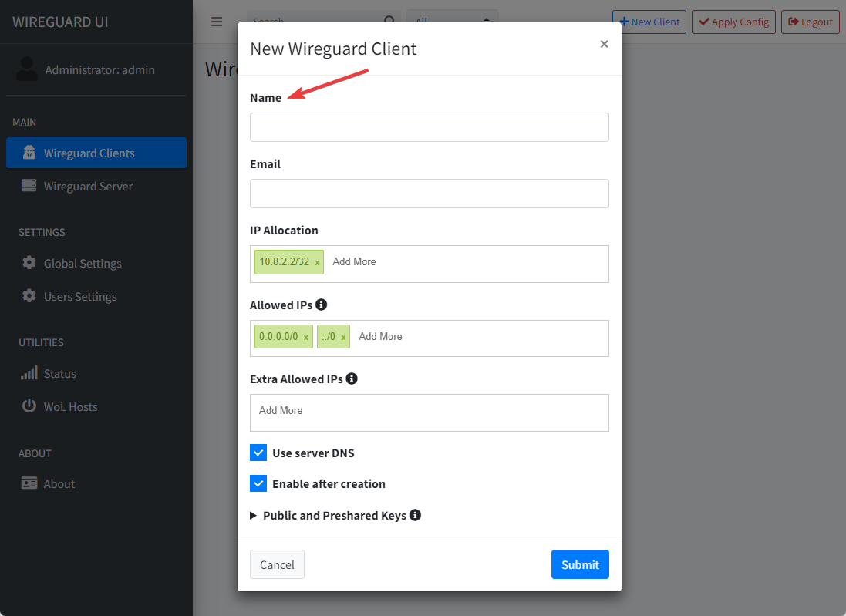
Task: Click the Users Settings gear icon
Action: point(29,296)
